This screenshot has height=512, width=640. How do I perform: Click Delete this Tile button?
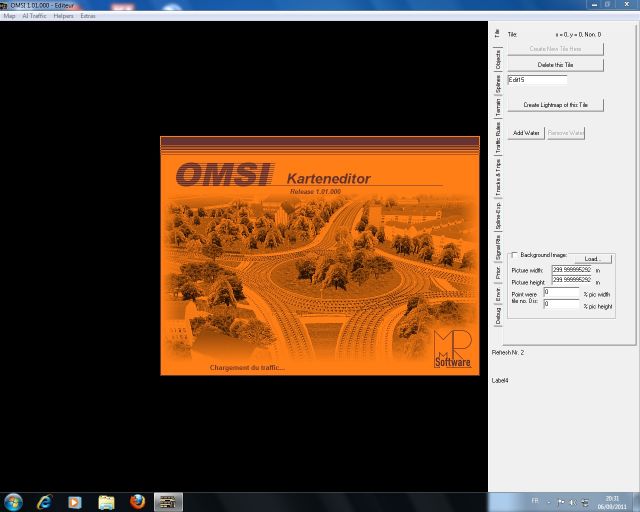pyautogui.click(x=555, y=65)
